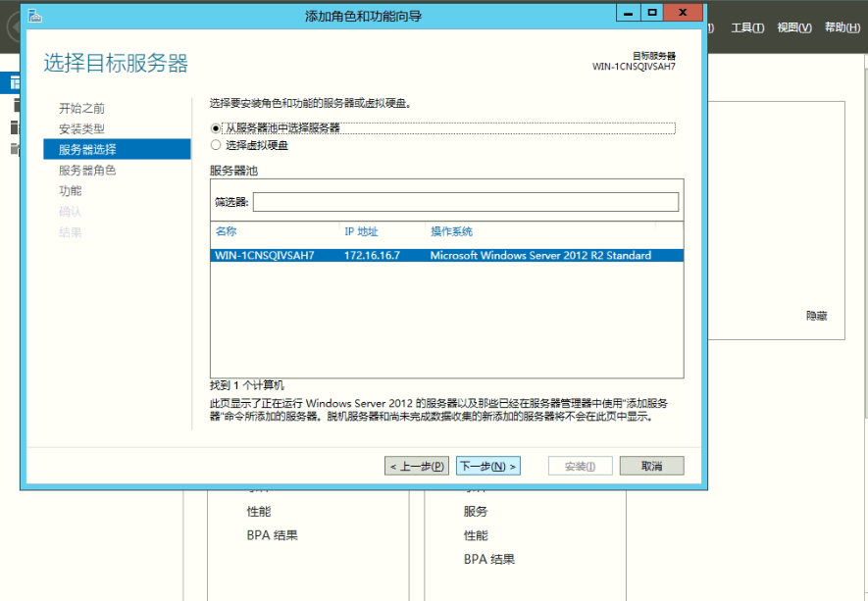Open the 帮助(H) menu in Server Manager
The width and height of the screenshot is (868, 601).
coord(842,27)
